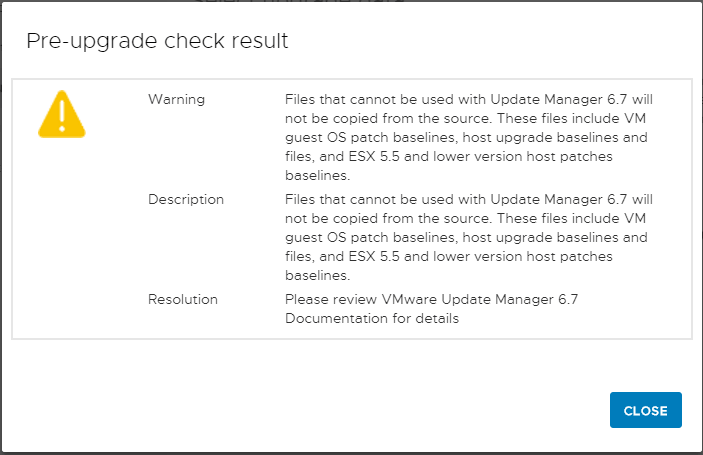
Task: Click "baselines." ending the Warning message
Action: click(317, 175)
